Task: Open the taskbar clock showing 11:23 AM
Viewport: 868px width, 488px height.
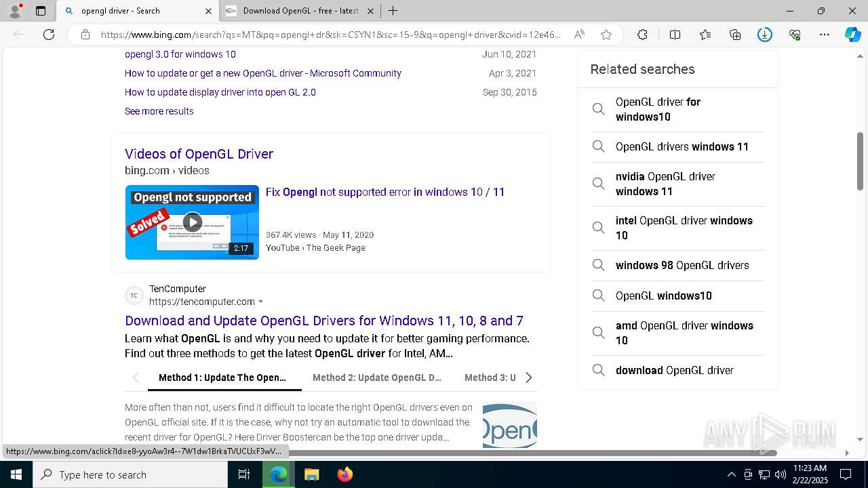Action: coord(810,474)
